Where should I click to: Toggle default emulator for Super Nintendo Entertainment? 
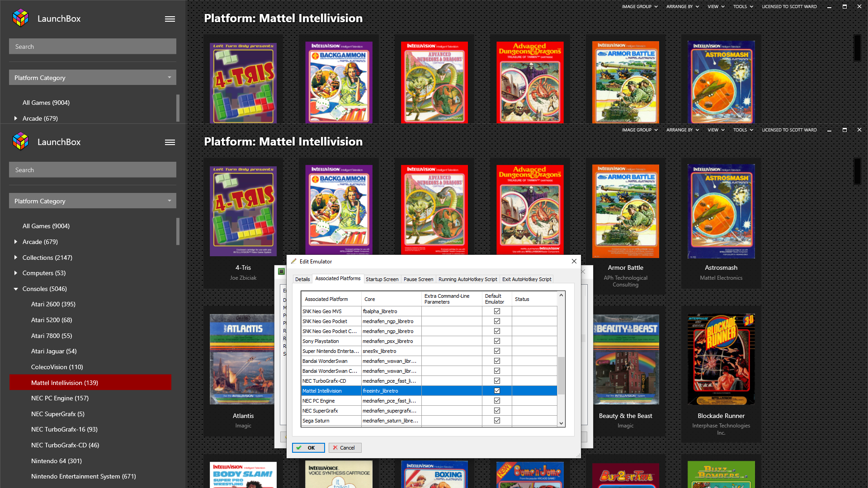point(497,351)
